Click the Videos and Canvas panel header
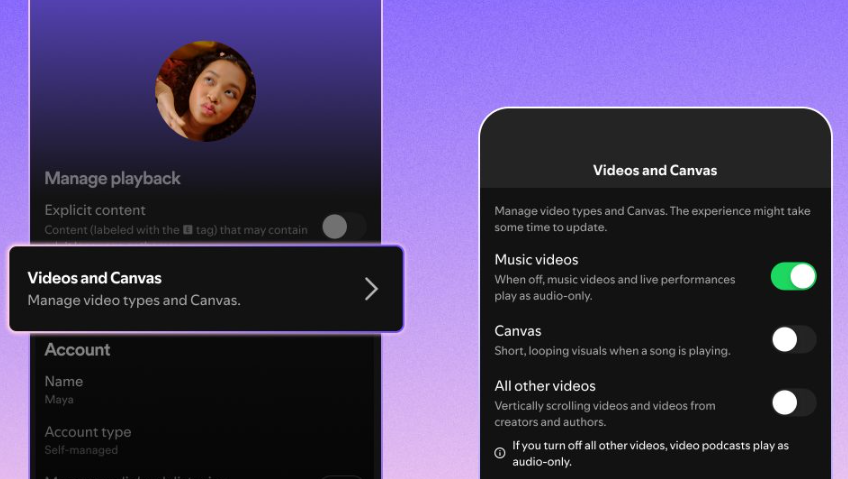The image size is (848, 479). click(x=655, y=170)
